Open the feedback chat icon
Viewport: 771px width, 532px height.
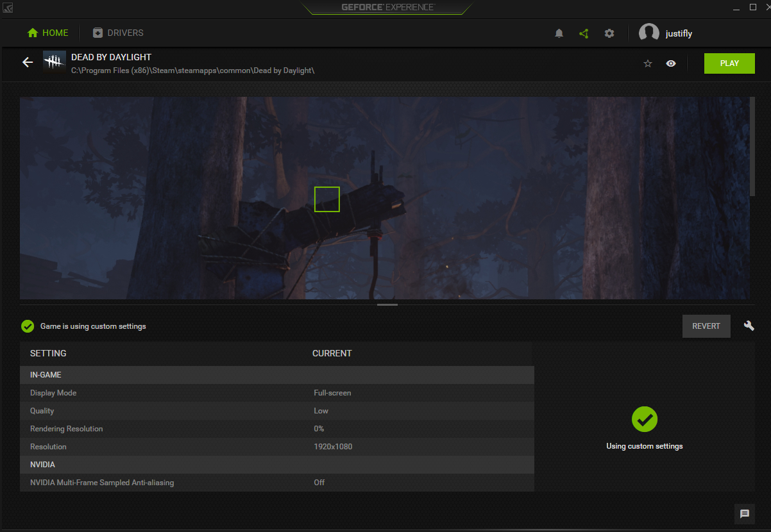[745, 513]
